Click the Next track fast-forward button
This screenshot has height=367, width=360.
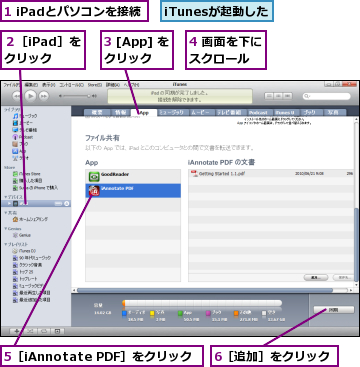click(44, 96)
